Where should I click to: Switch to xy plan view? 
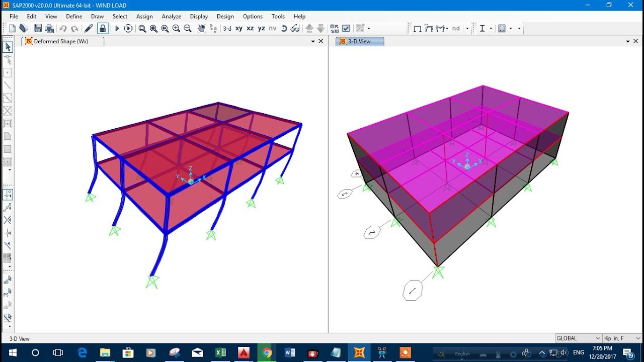238,28
